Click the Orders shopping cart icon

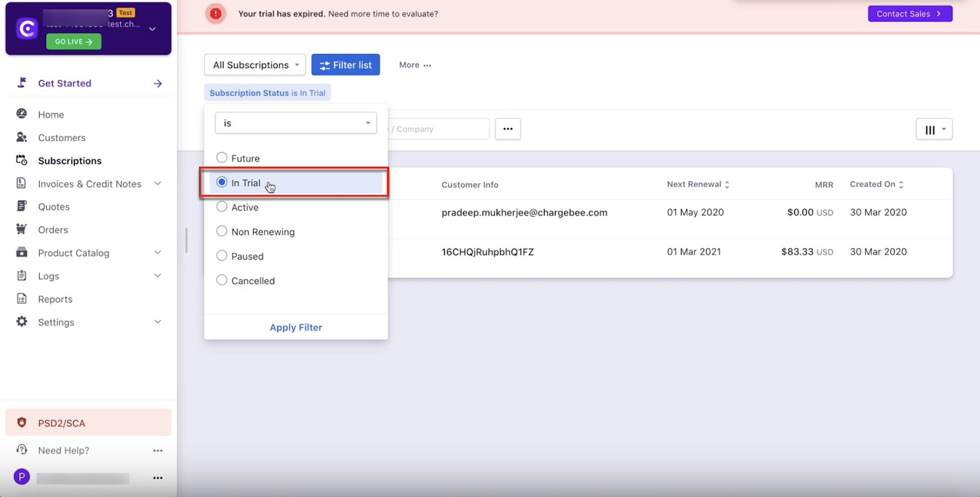click(21, 230)
